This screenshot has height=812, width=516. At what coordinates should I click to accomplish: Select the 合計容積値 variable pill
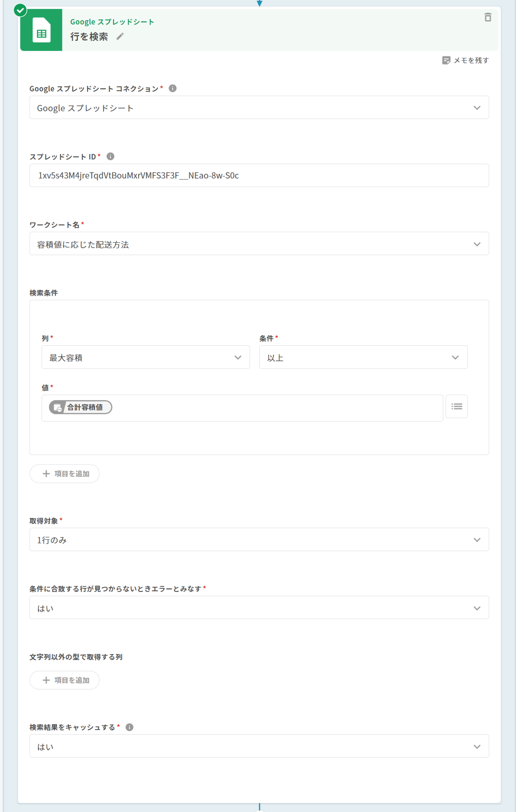(81, 407)
